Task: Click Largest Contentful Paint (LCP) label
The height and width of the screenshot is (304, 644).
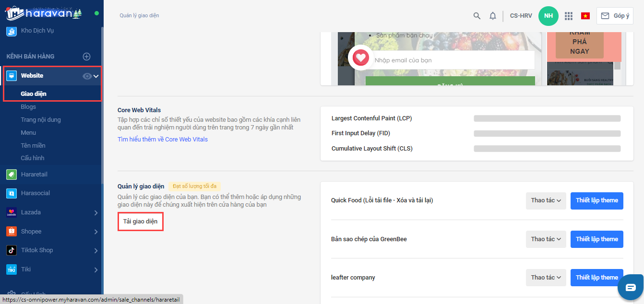Action: [372, 118]
